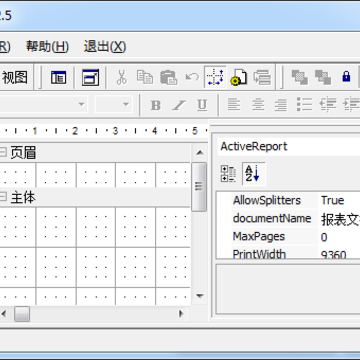Screen dimensions: 360x360
Task: Click the vertical scrollbar up arrow
Action: click(200, 153)
